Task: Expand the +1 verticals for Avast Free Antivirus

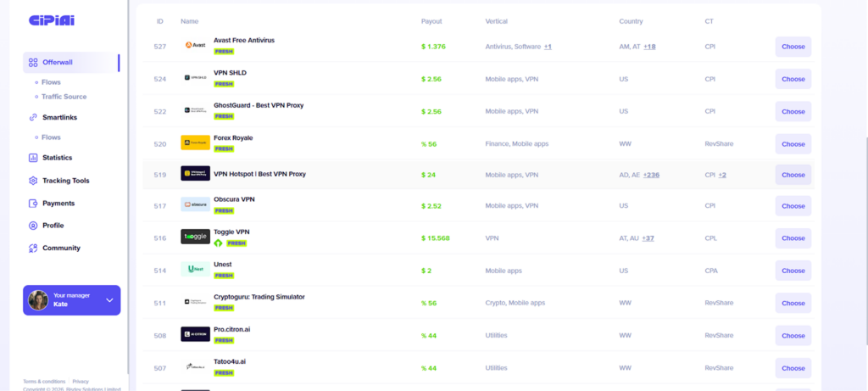Action: 548,47
